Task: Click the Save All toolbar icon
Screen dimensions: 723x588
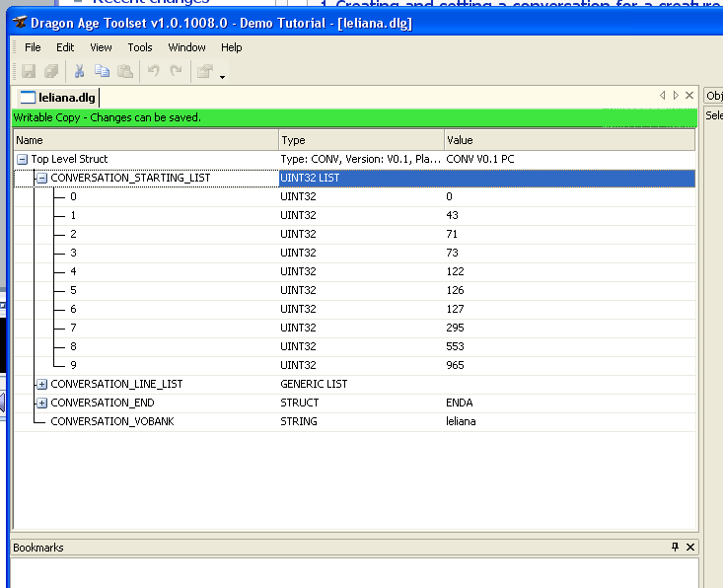Action: tap(51, 71)
